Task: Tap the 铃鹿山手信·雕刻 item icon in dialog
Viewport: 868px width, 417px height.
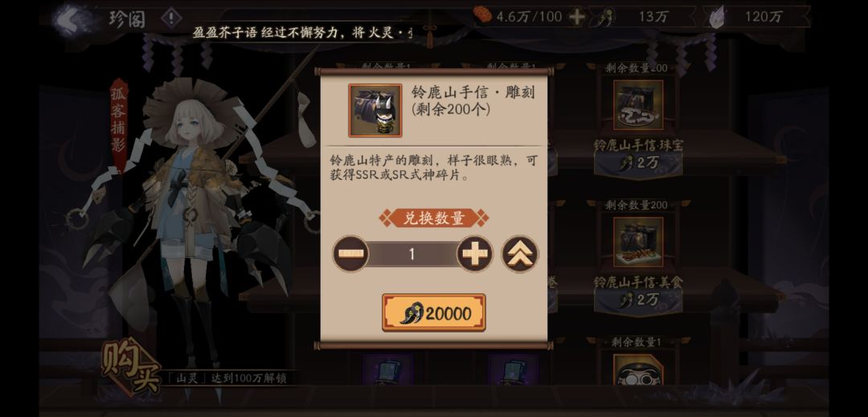Action: pyautogui.click(x=375, y=111)
